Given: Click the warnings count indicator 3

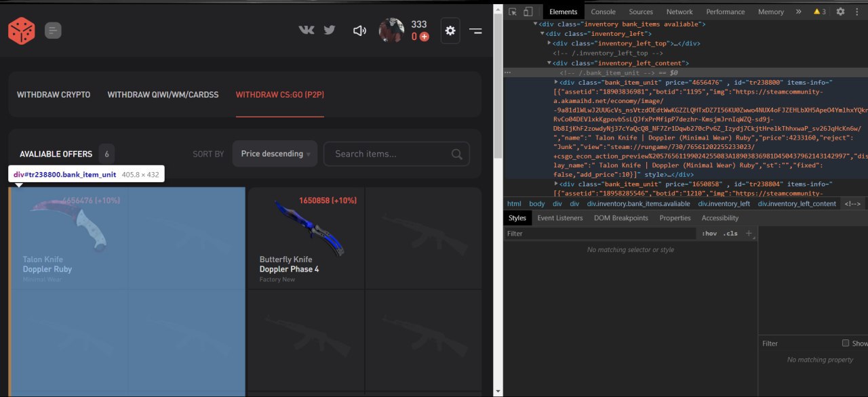Looking at the screenshot, I should click(x=820, y=12).
